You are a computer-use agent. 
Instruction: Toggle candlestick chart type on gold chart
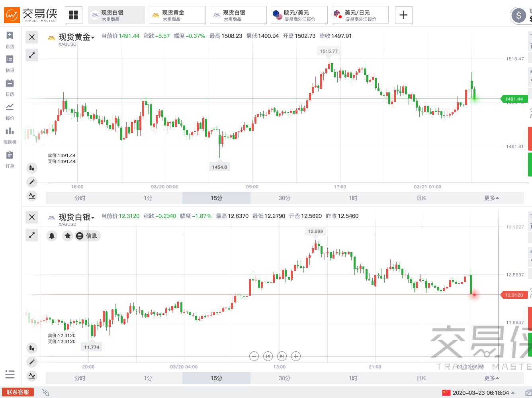pos(32,168)
